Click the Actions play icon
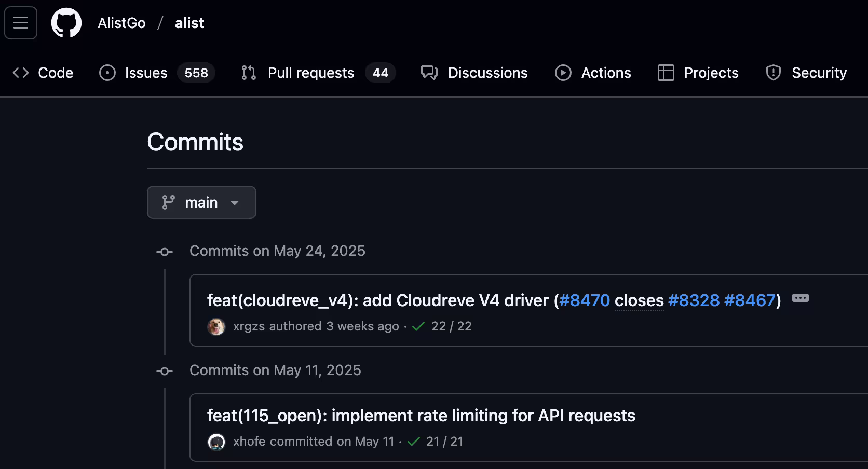868x469 pixels. click(x=563, y=73)
